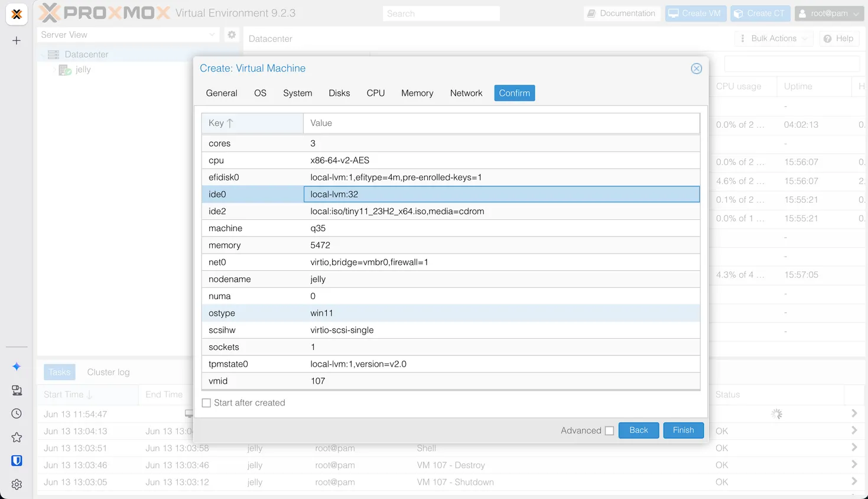Open the Documentation button
Image resolution: width=868 pixels, height=499 pixels.
click(x=622, y=13)
